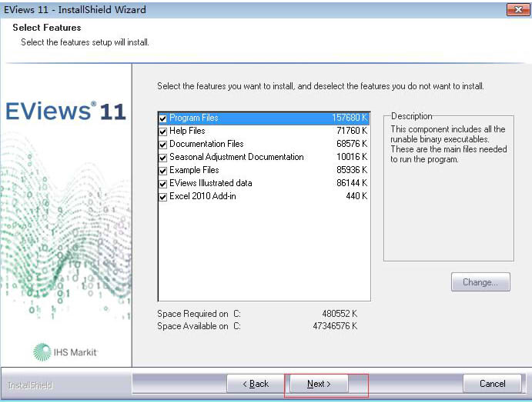This screenshot has width=532, height=403.
Task: Click the 440 K size value
Action: (356, 196)
